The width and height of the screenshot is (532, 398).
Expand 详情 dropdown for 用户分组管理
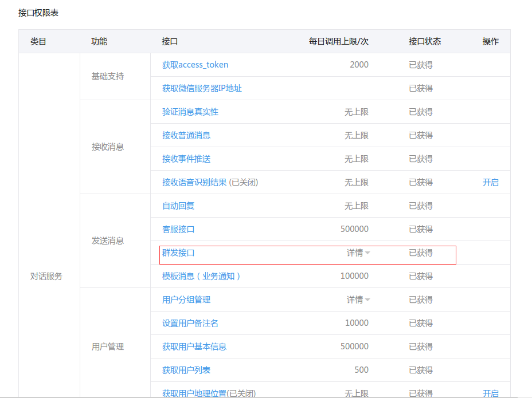click(358, 300)
